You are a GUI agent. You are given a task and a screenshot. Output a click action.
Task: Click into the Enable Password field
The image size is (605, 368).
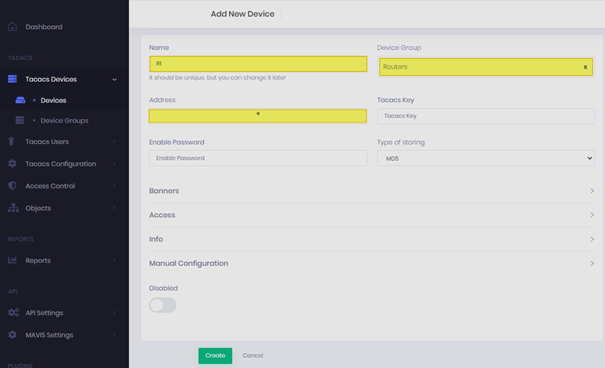pos(258,158)
